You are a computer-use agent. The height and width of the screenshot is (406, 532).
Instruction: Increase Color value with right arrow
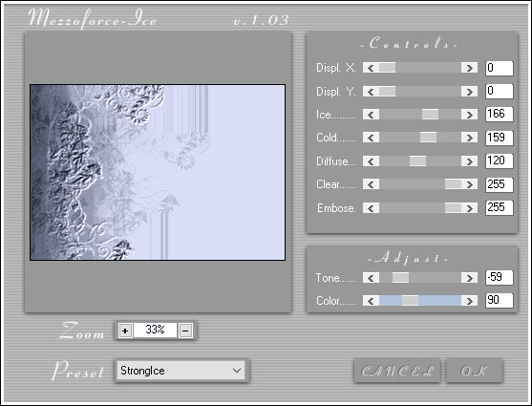tap(469, 301)
